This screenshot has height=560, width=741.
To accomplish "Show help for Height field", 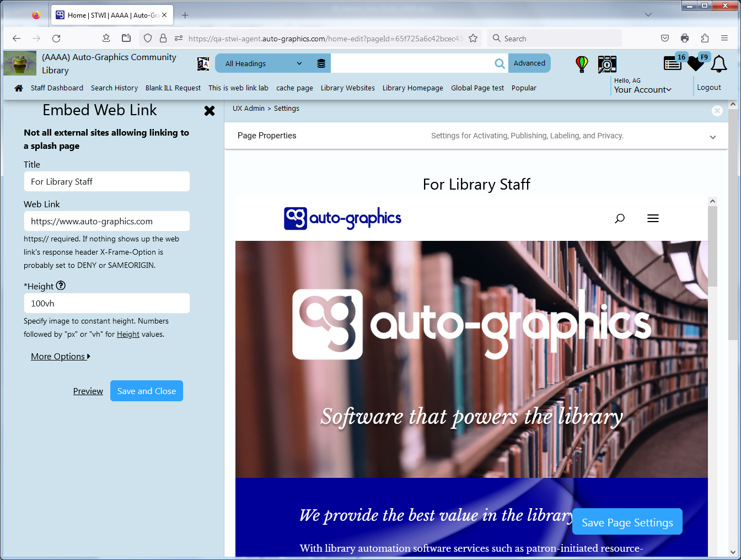I will click(61, 286).
